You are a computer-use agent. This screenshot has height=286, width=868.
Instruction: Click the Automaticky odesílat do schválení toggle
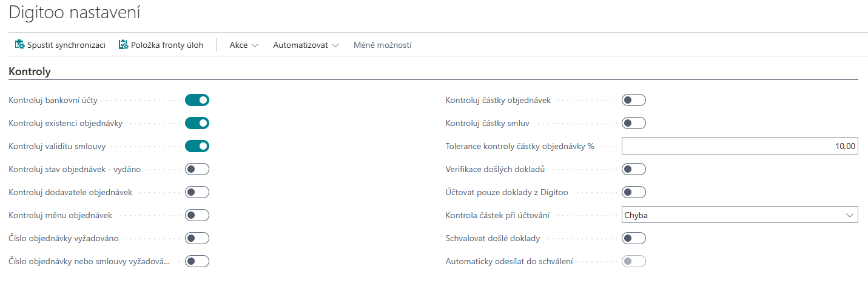tap(634, 261)
